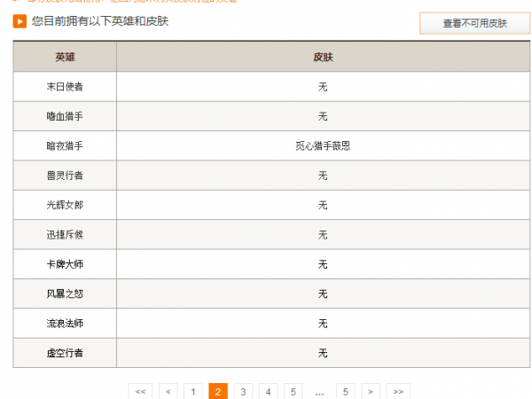Select hero 迅捷斥候 in the table
The image size is (532, 399).
(x=65, y=234)
